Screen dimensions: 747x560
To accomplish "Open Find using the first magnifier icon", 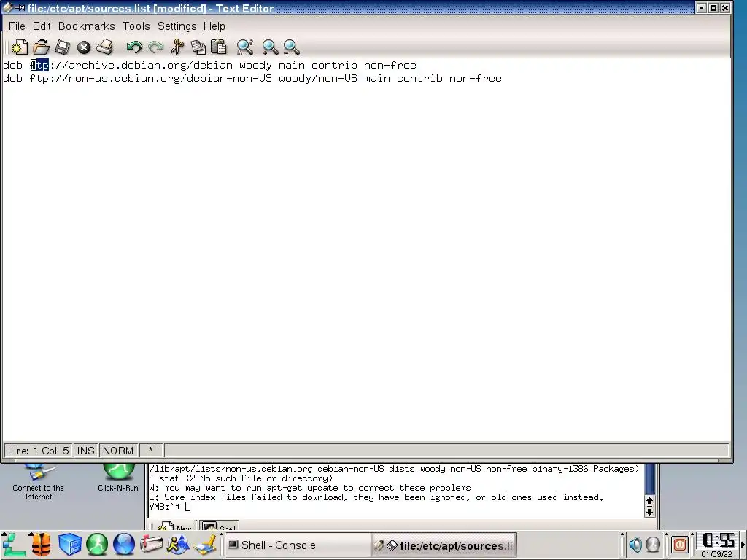I will (x=245, y=47).
